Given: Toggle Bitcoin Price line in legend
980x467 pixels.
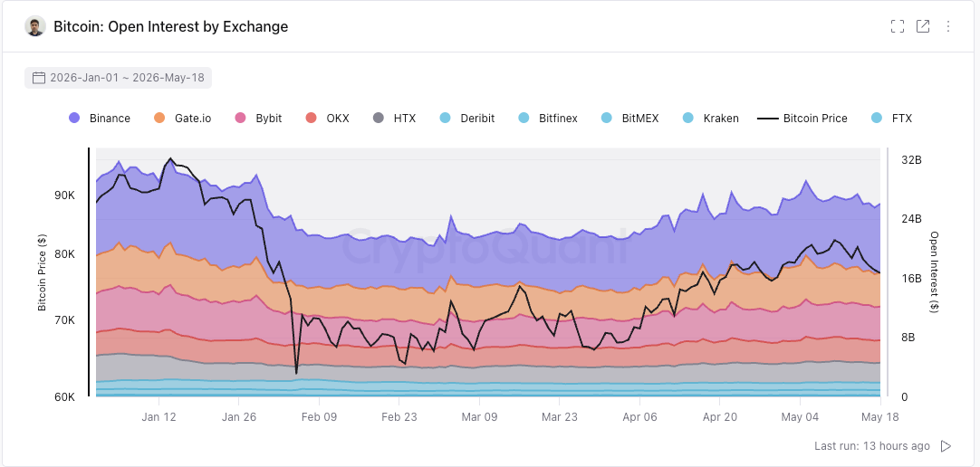Looking at the screenshot, I should coord(802,118).
